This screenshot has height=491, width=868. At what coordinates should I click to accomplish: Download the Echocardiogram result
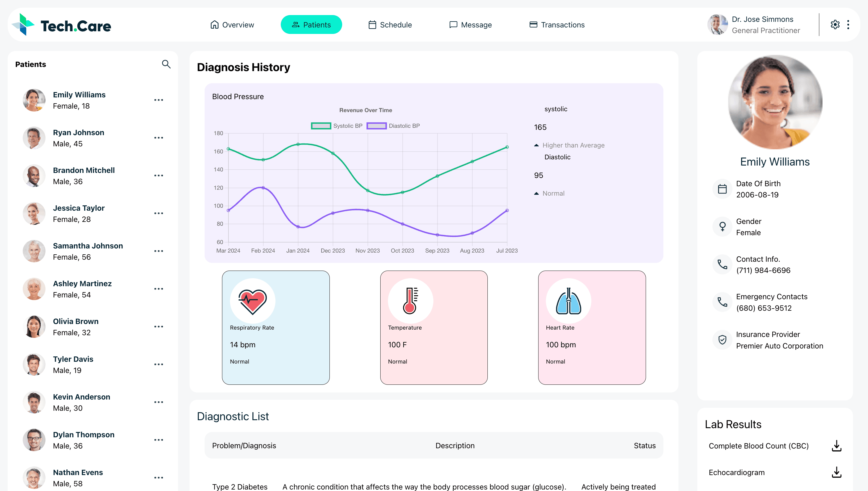836,472
